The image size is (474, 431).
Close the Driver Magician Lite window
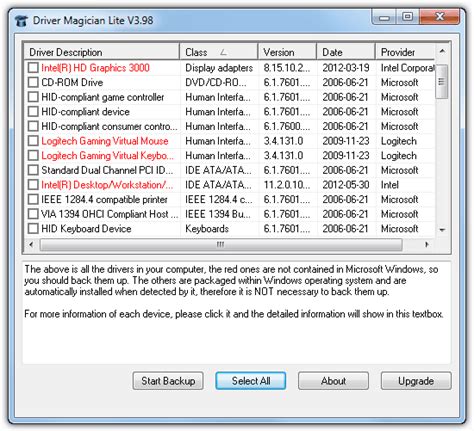click(440, 17)
